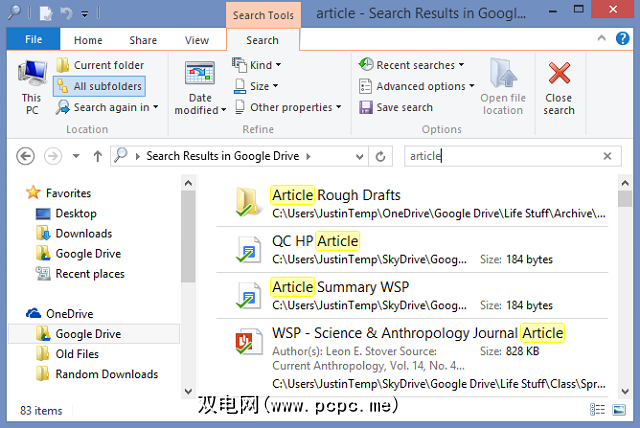Click the Up arrow navigation icon

pos(97,156)
